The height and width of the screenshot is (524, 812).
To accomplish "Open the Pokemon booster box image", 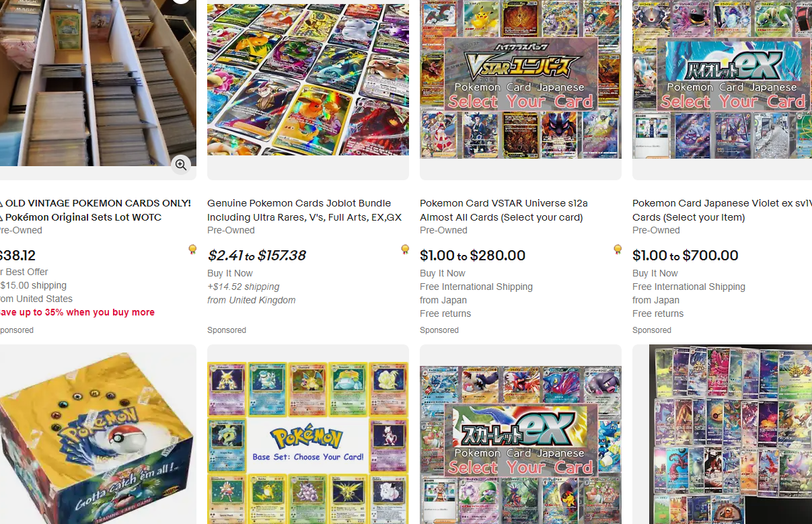I will coord(98,435).
